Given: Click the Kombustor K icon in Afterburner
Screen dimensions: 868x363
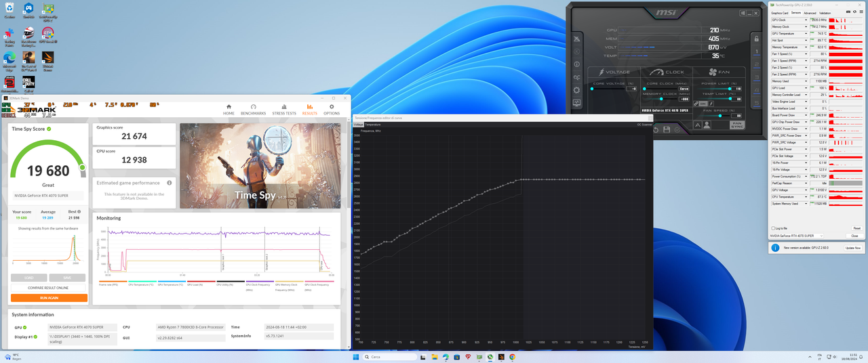Looking at the screenshot, I should [576, 51].
